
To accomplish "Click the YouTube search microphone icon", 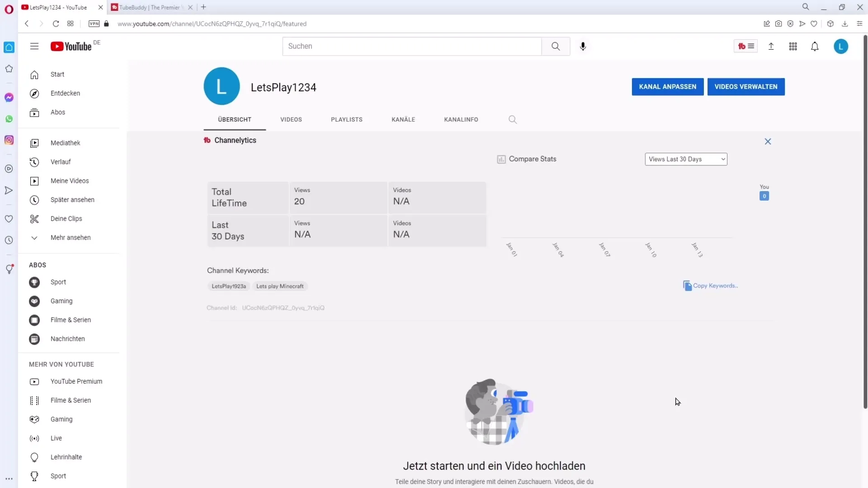I will click(x=584, y=46).
